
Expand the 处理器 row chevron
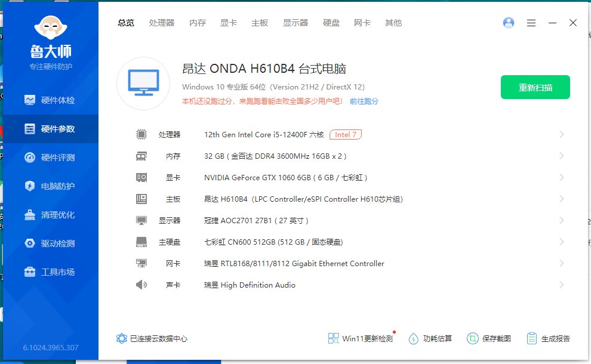pyautogui.click(x=562, y=134)
